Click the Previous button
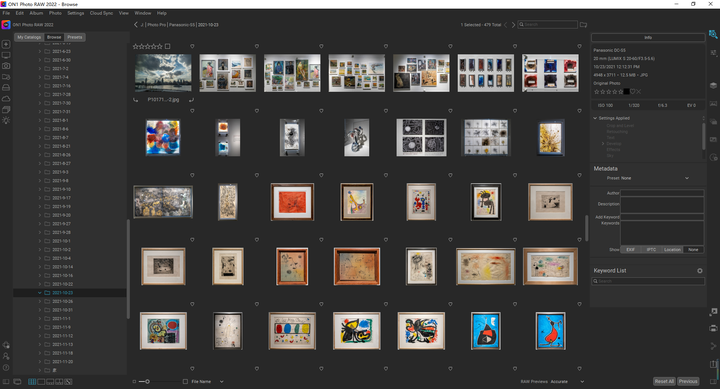Image resolution: width=720 pixels, height=389 pixels. [688, 381]
